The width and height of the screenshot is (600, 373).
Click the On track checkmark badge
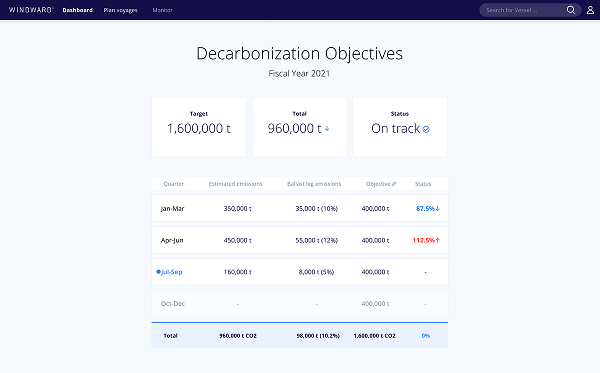pos(426,130)
